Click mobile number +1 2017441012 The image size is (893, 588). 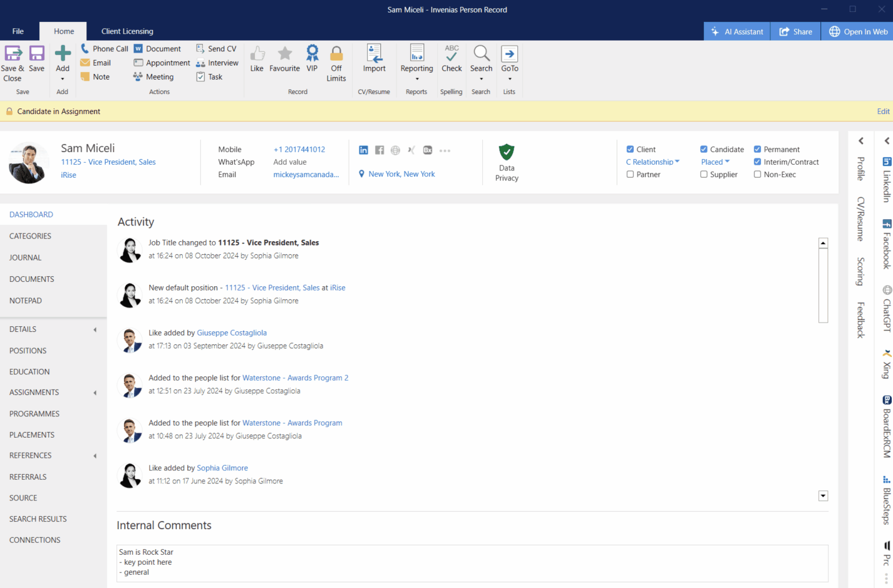click(299, 150)
